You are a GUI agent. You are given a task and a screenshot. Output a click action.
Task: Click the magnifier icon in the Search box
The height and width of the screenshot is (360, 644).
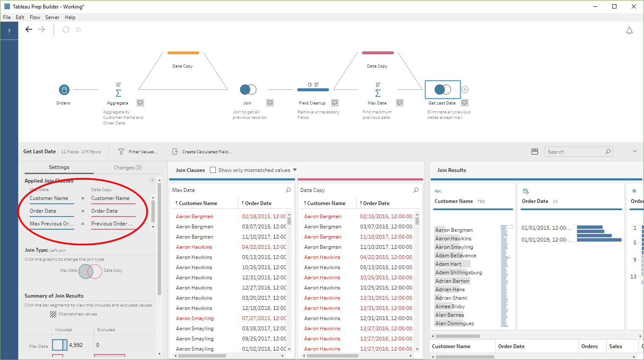[608, 152]
